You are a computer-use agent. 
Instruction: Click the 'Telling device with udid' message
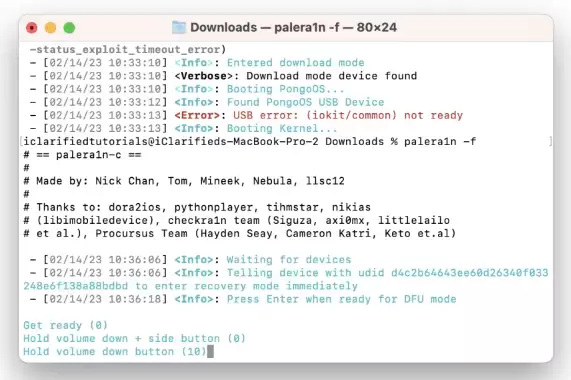[x=387, y=273]
